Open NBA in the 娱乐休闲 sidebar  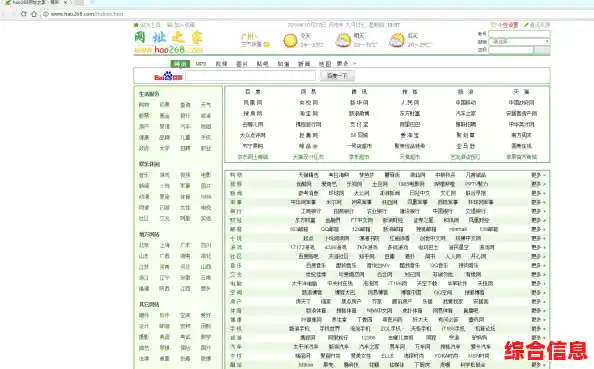coord(206,197)
